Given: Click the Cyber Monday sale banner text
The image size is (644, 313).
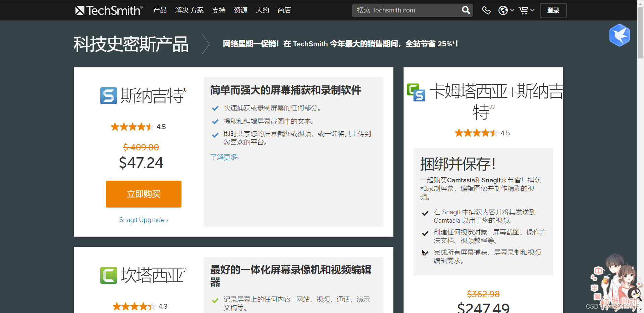Looking at the screenshot, I should (340, 44).
